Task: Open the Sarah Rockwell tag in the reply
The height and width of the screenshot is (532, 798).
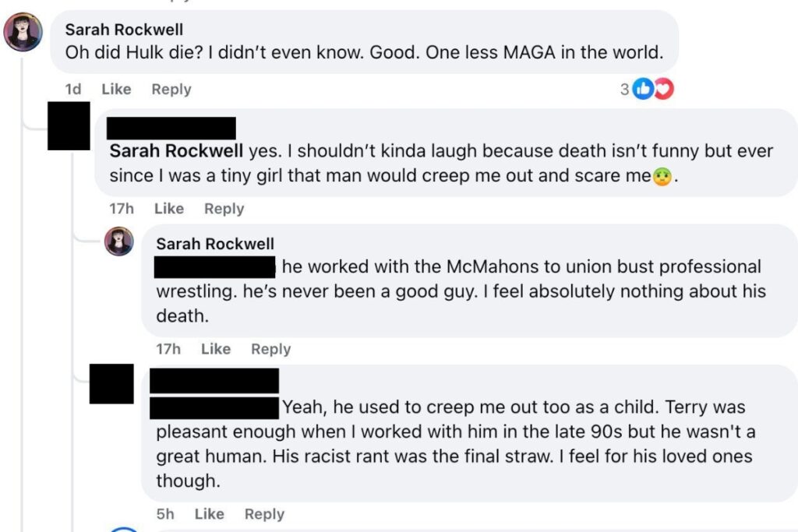Action: coord(174,151)
